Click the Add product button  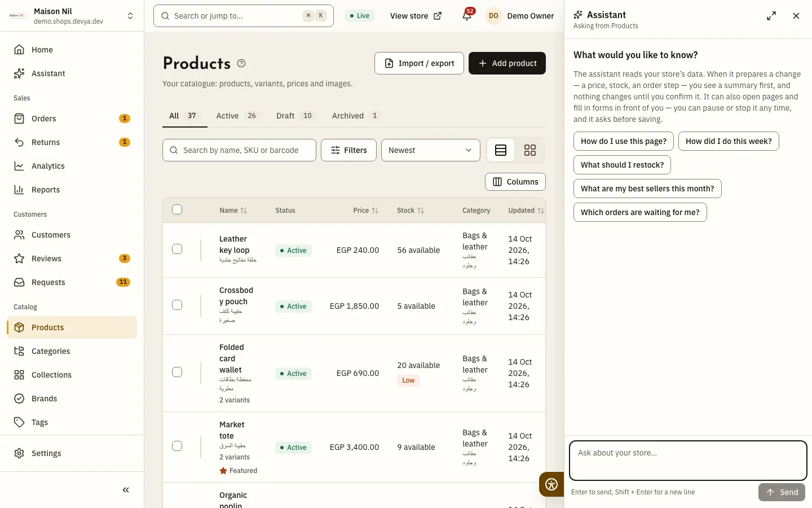(507, 63)
